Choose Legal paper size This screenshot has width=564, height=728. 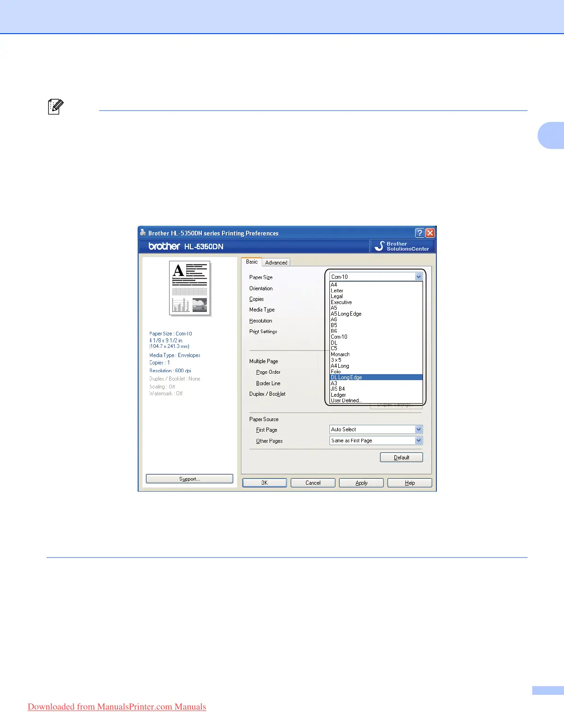[376, 296]
